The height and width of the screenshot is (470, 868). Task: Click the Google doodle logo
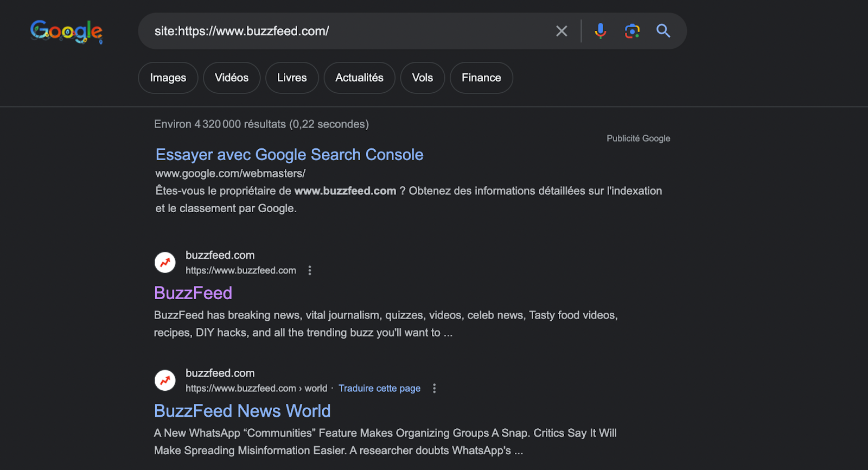[x=66, y=31]
